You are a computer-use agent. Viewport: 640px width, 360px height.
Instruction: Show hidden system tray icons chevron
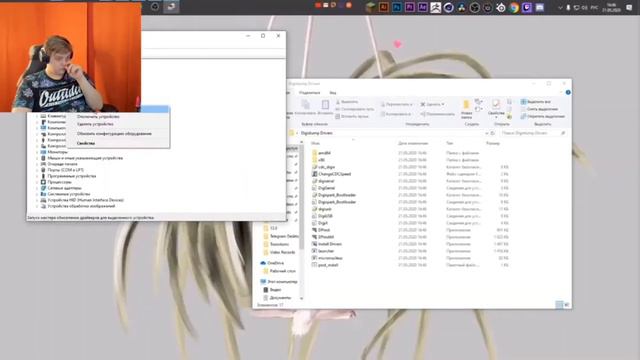[x=560, y=7]
